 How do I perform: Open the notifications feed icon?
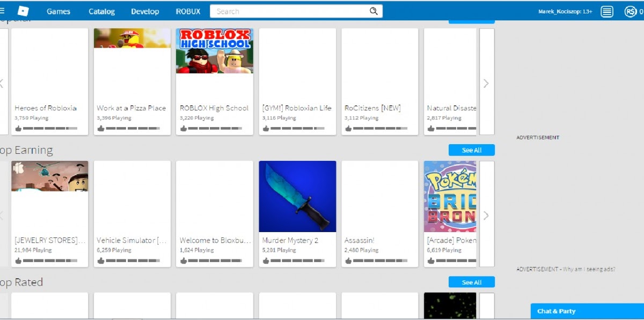tap(607, 11)
